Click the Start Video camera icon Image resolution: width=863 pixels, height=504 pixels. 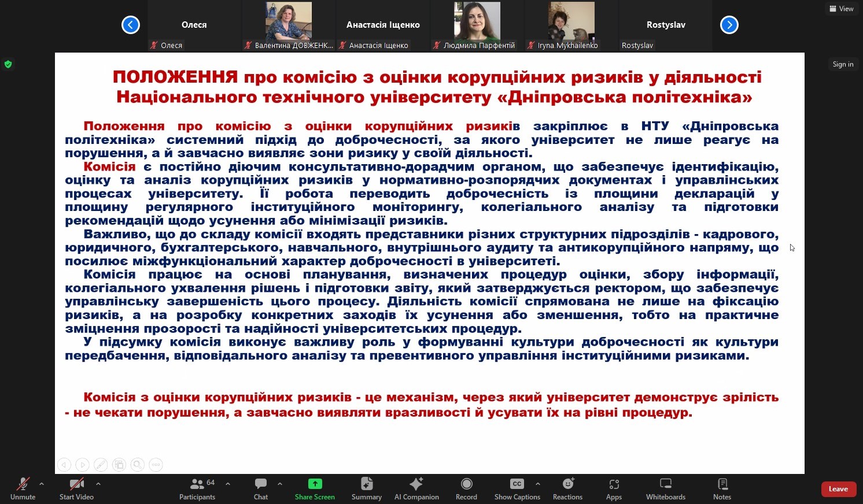pos(76,484)
